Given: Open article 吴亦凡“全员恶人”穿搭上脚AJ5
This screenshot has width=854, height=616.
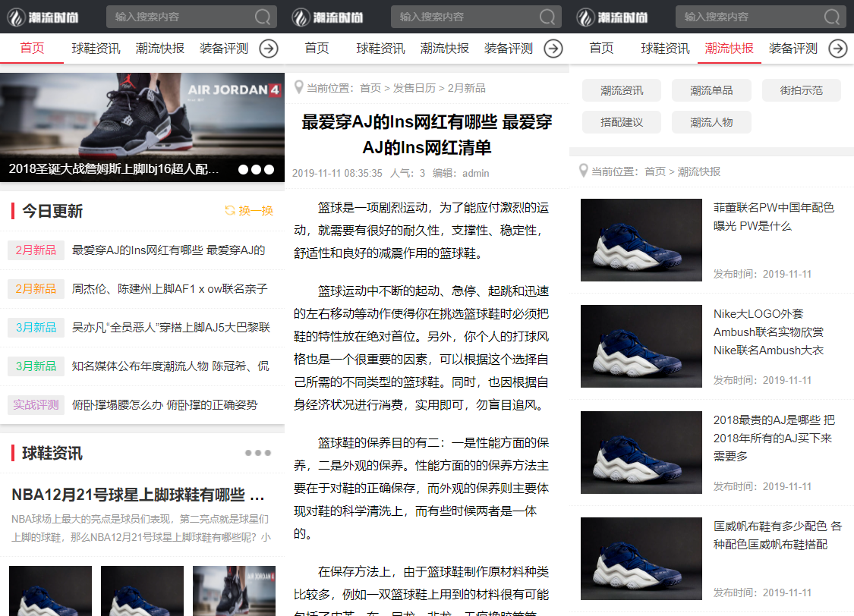Looking at the screenshot, I should pyautogui.click(x=171, y=327).
